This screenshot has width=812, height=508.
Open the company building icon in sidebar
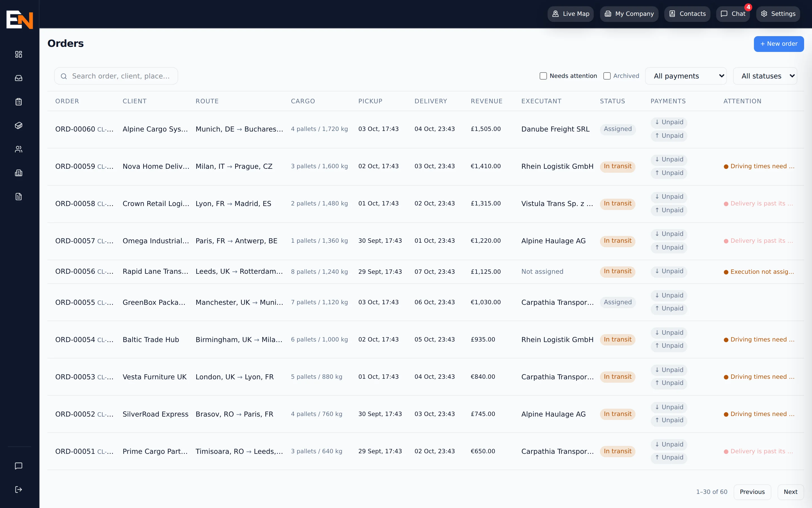click(19, 173)
